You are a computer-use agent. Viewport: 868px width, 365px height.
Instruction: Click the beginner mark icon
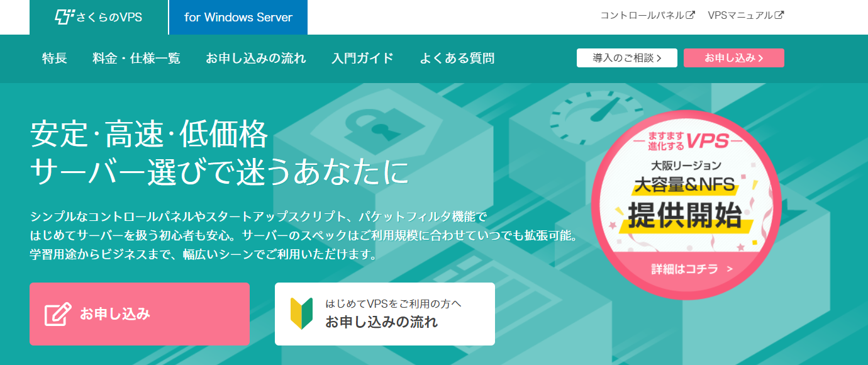pyautogui.click(x=301, y=314)
